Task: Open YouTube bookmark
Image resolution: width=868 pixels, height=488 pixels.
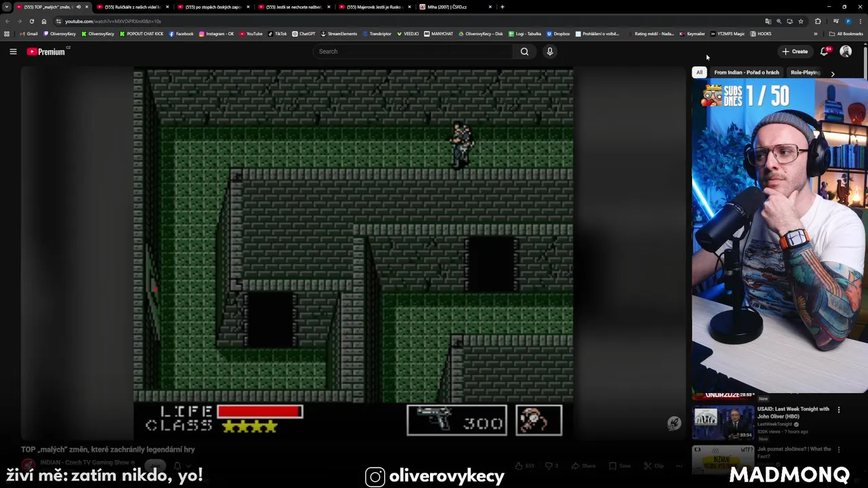Action: [251, 34]
